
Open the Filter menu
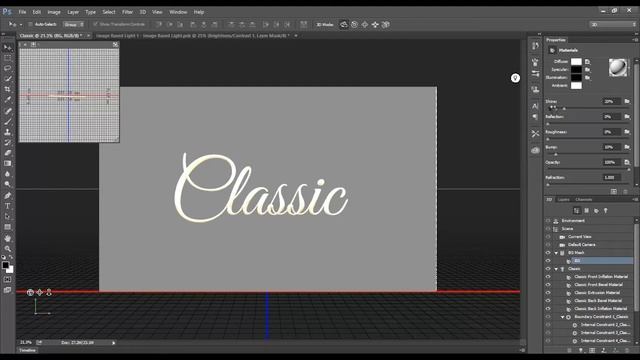127,12
